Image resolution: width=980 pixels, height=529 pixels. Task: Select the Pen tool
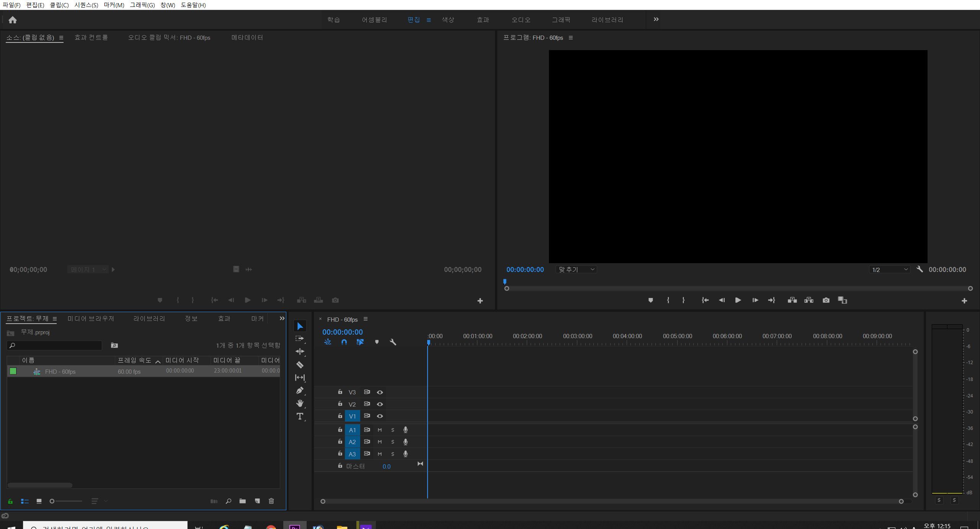300,391
